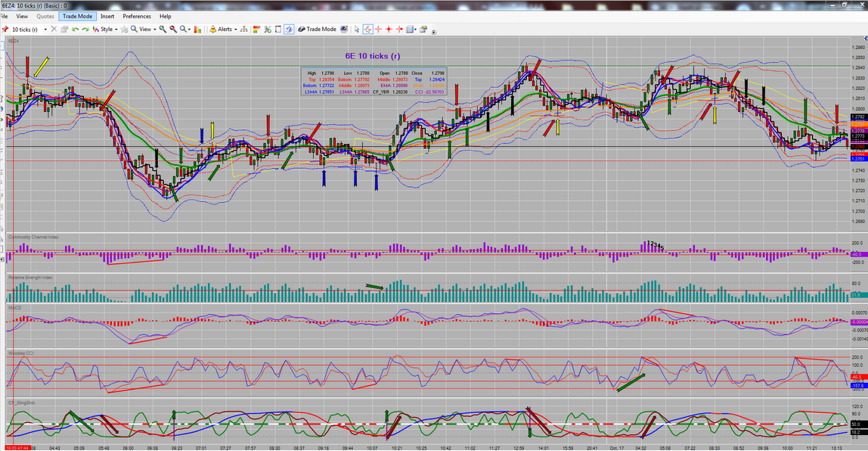
Task: Click the monitor icon after Trade Mode
Action: point(344,30)
